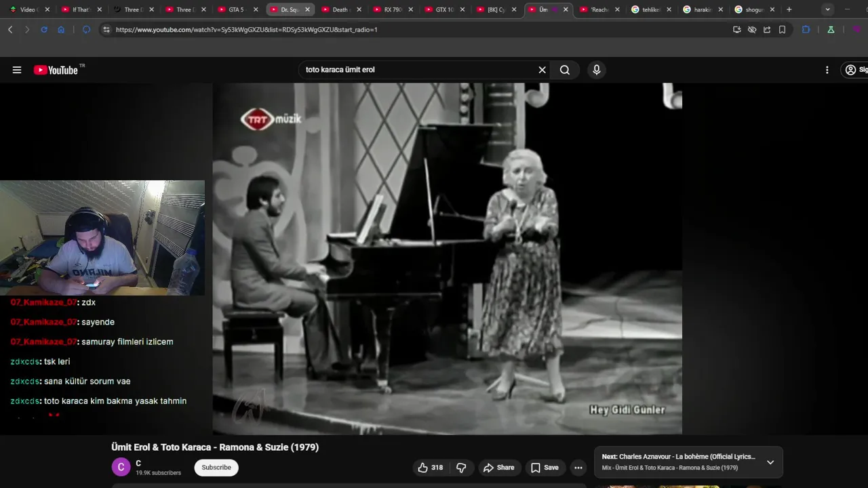Image resolution: width=868 pixels, height=488 pixels.
Task: Open the green flask labs icon
Action: [831, 30]
